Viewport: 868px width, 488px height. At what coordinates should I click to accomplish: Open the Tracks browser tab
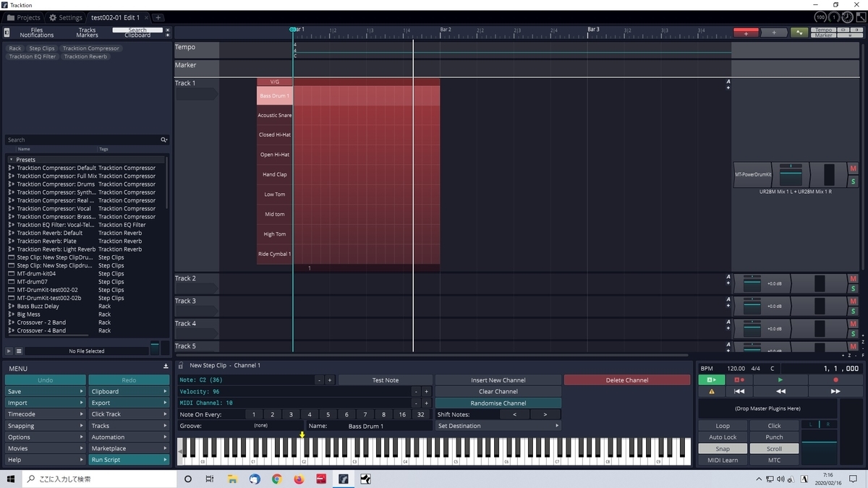click(x=87, y=30)
